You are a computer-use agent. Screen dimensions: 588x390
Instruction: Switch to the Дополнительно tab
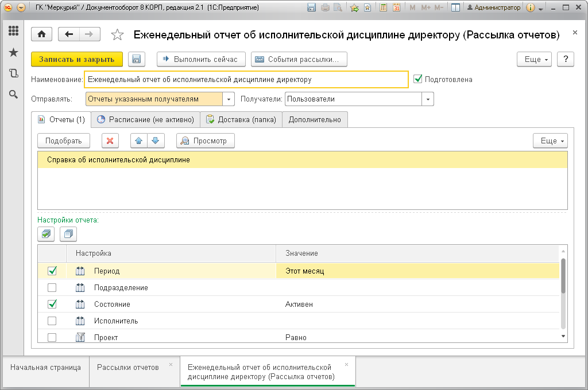pos(315,119)
